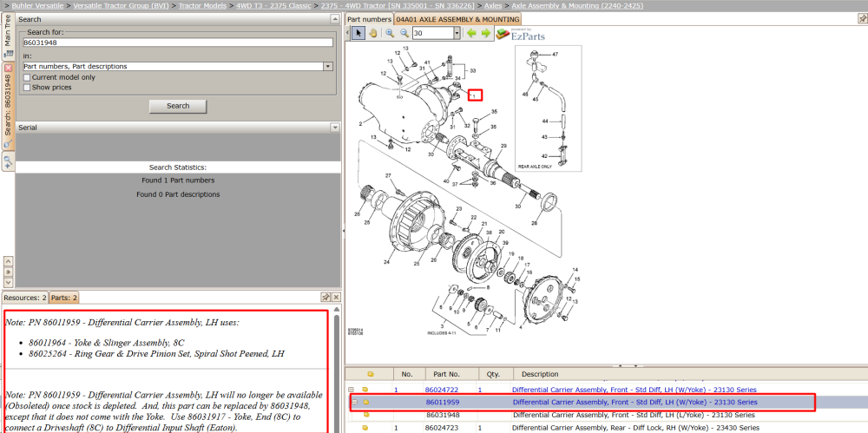The height and width of the screenshot is (433, 868).
Task: Collapse the toolbar with left chevron
Action: point(348,33)
